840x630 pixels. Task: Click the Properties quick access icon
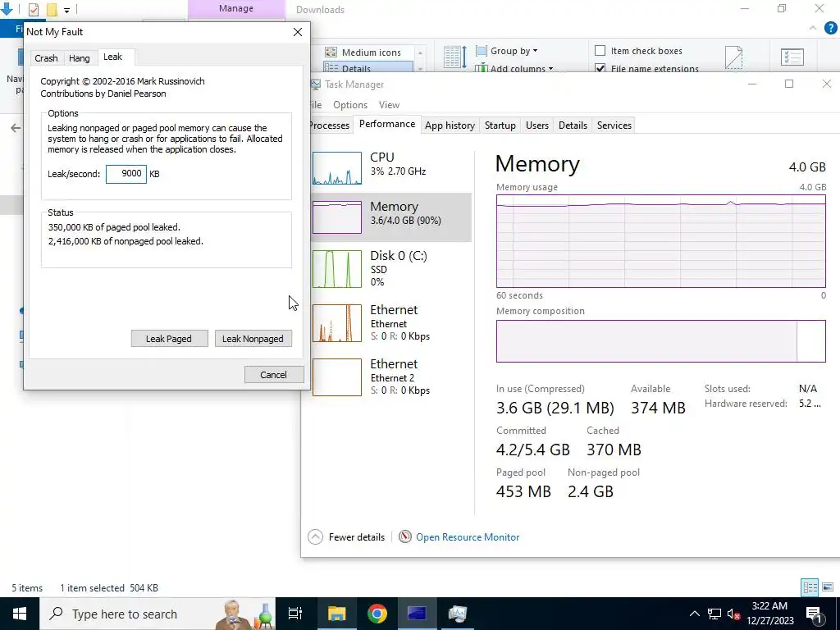pos(33,9)
